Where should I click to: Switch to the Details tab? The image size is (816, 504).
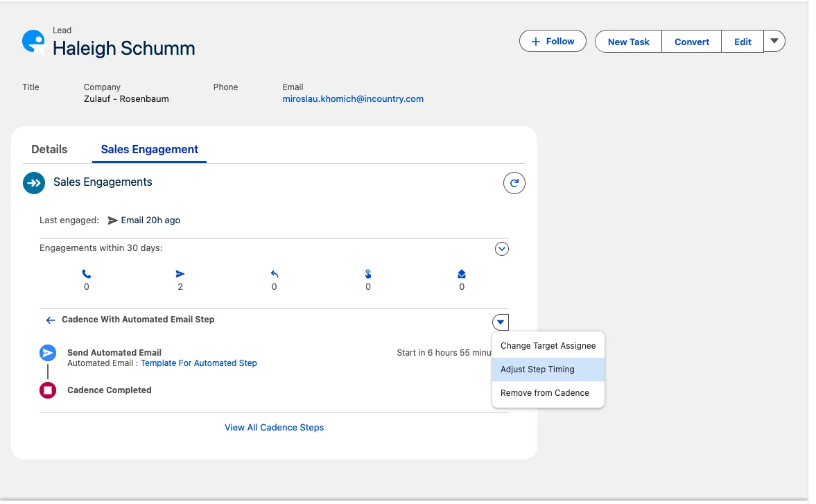(49, 149)
